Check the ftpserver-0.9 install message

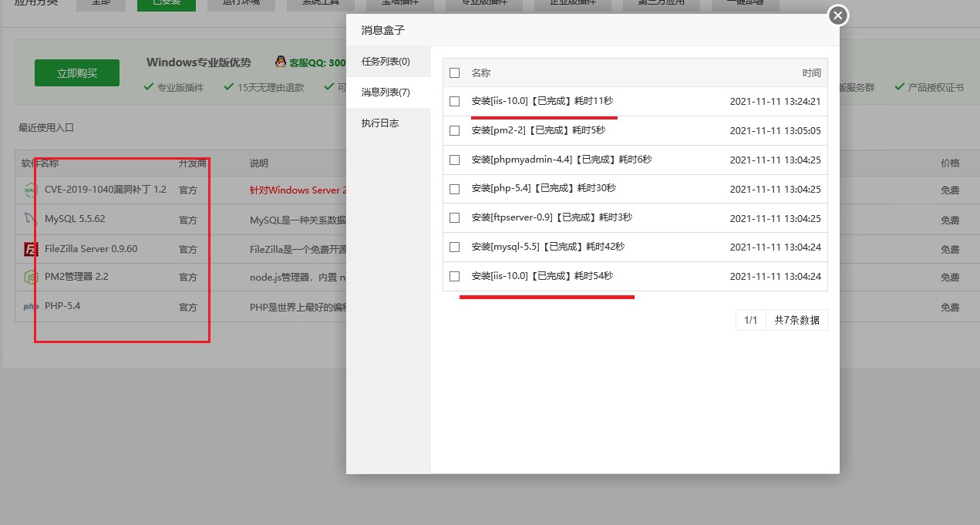coord(454,217)
